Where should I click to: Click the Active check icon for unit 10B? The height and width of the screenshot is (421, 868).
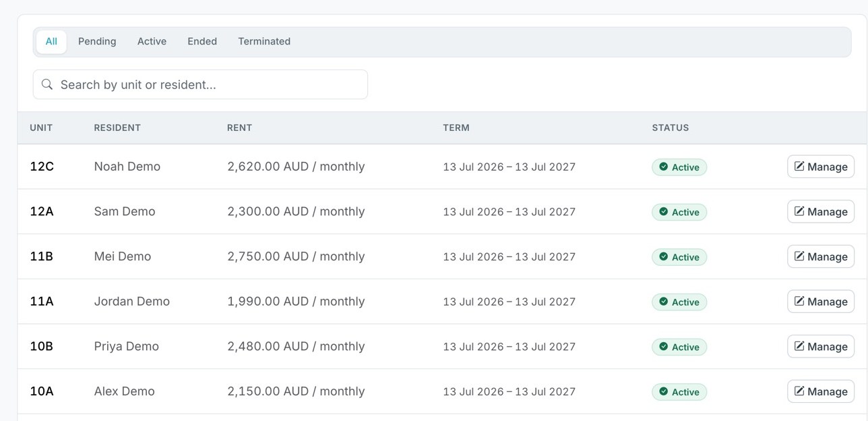coord(663,346)
